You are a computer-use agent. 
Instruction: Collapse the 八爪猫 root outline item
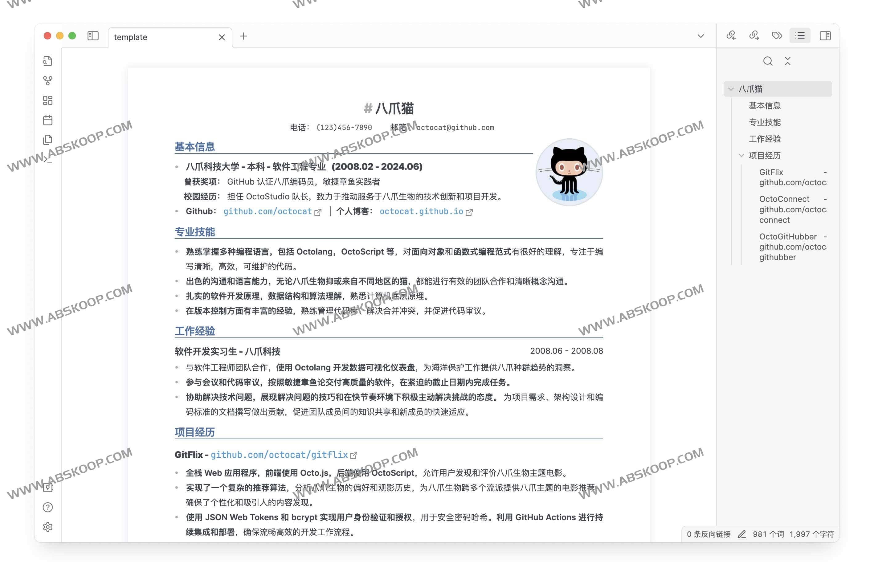731,89
